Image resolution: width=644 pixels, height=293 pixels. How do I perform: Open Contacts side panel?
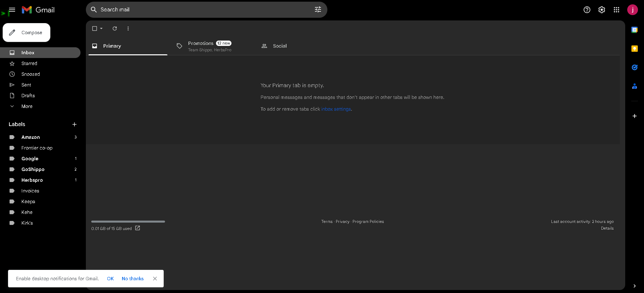(635, 86)
